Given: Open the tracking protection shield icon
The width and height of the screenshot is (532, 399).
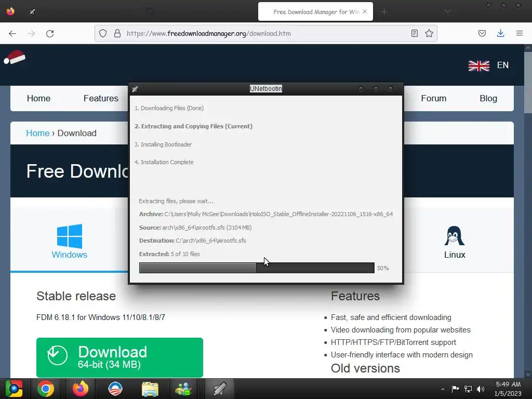Looking at the screenshot, I should pyautogui.click(x=103, y=33).
